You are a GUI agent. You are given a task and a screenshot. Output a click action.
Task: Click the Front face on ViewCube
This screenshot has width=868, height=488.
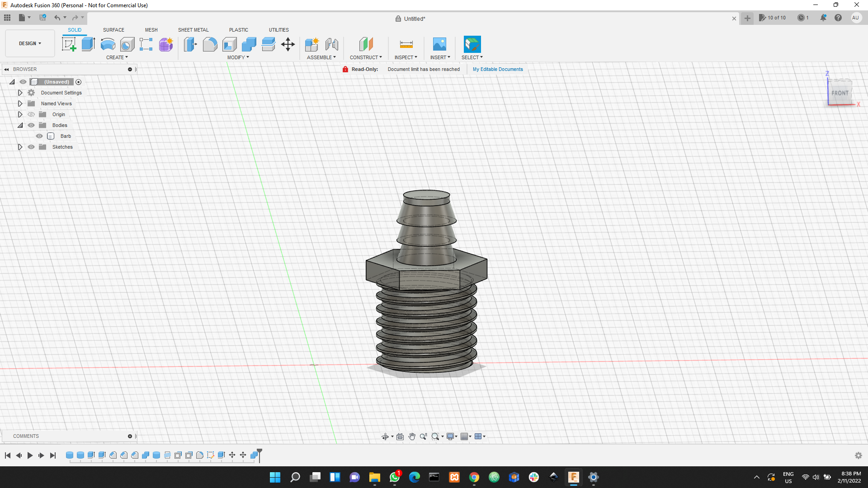840,93
